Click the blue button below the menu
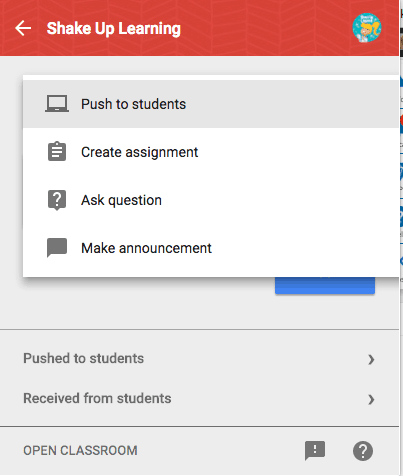This screenshot has width=403, height=476. 325,285
